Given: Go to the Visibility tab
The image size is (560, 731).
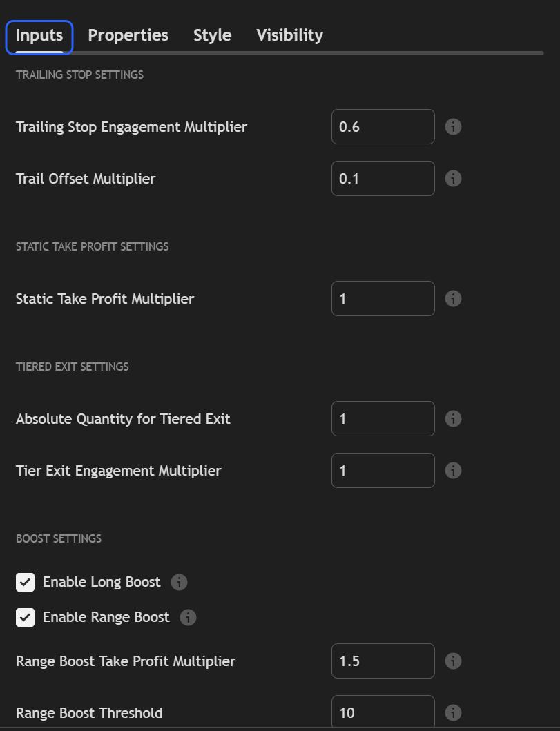Looking at the screenshot, I should click(289, 35).
